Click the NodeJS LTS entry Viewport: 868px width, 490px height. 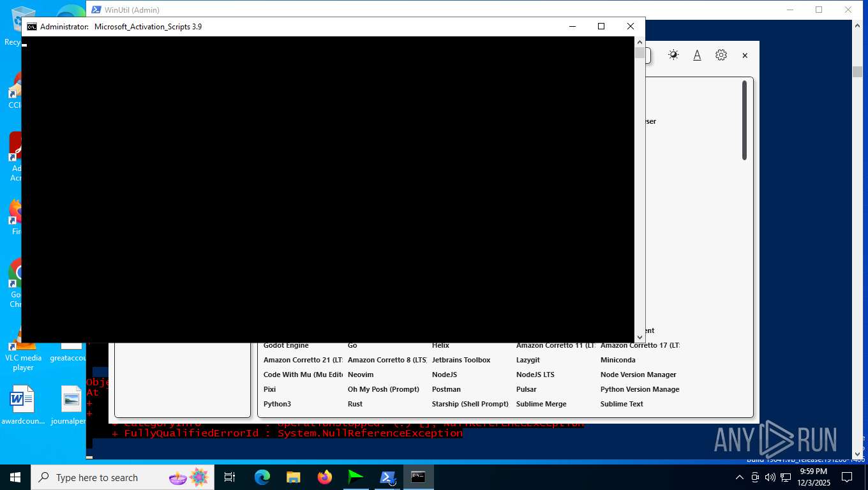click(535, 375)
